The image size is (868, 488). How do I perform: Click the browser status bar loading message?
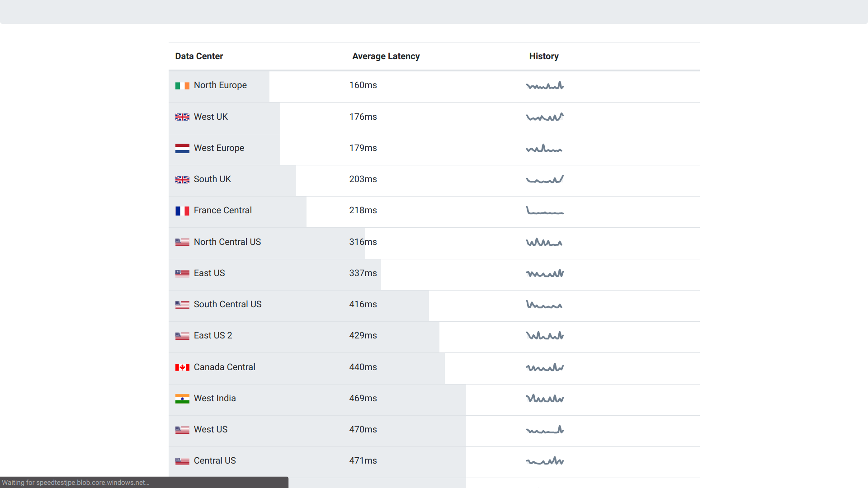coord(75,483)
